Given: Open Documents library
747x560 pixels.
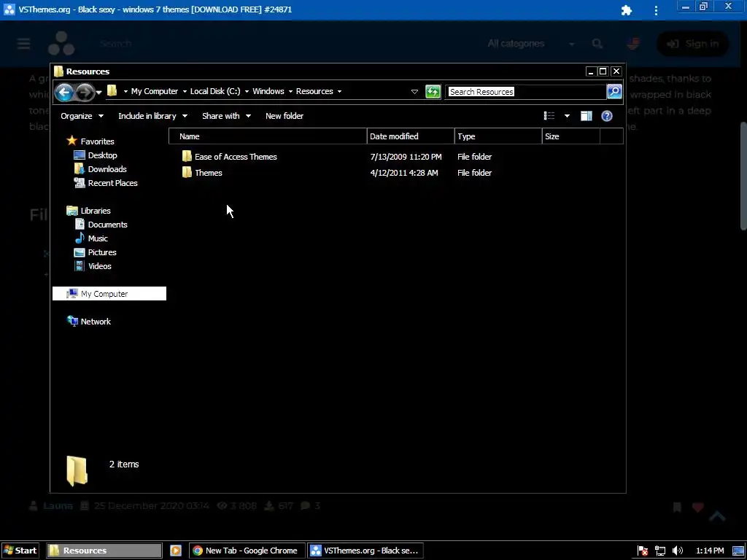Looking at the screenshot, I should pos(108,225).
